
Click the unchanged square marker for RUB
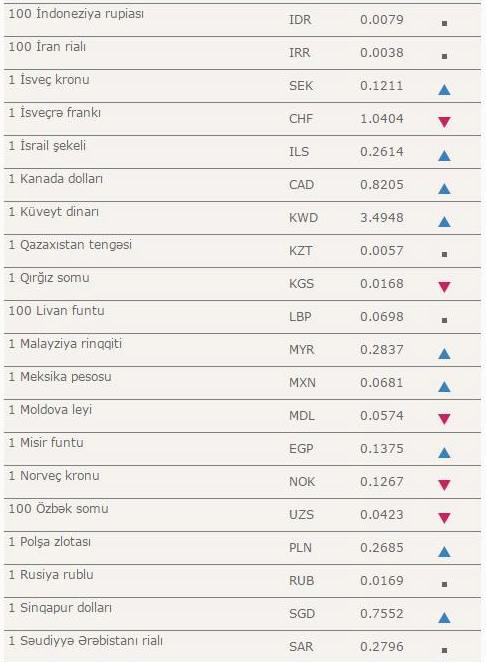pos(444,584)
